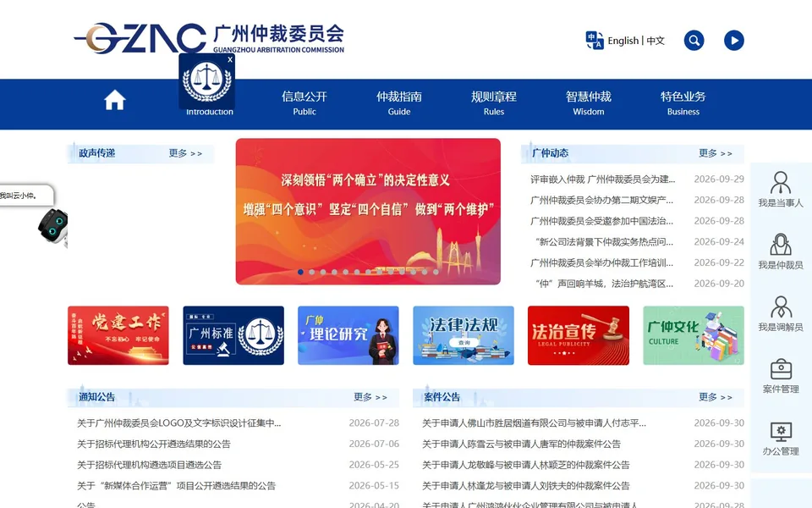812x508 pixels.
Task: Open news "仲"声回响羊城,法治护航湾区...
Action: pos(604,284)
